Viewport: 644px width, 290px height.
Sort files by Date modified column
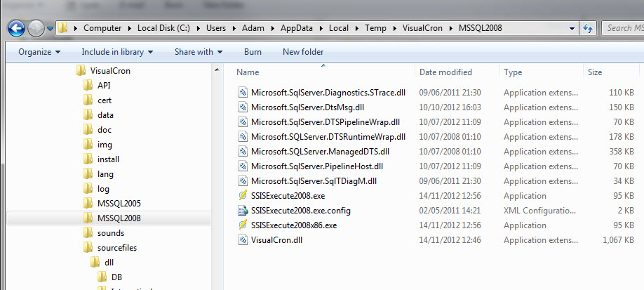point(445,72)
